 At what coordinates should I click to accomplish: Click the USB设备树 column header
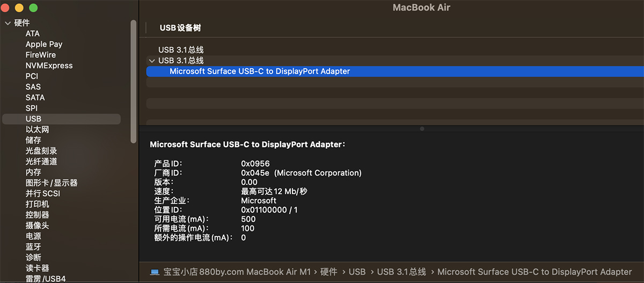tap(180, 28)
